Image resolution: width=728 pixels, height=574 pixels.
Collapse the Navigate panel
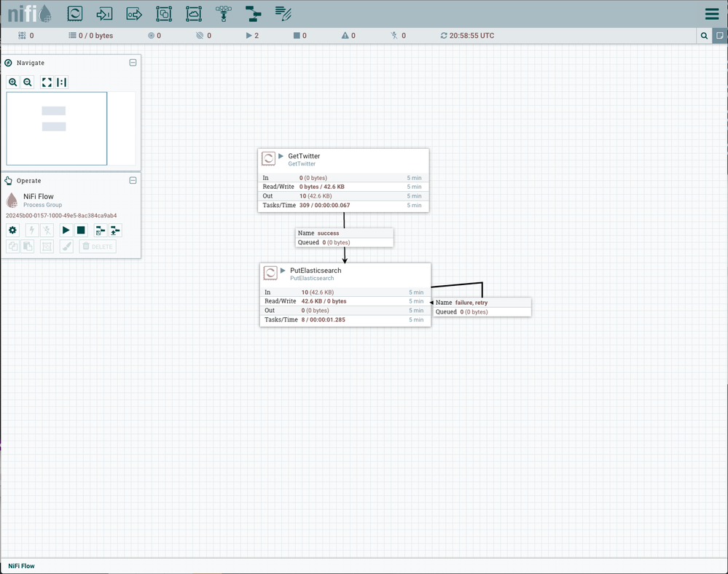click(x=133, y=63)
